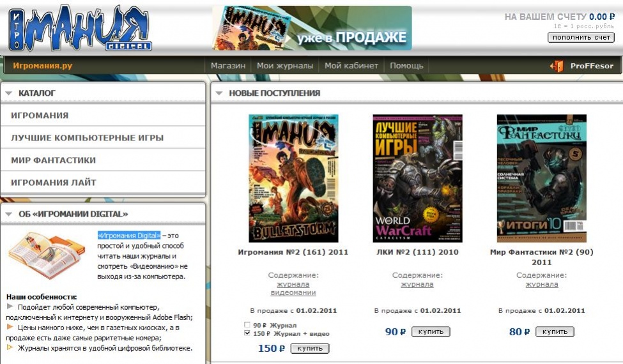This screenshot has height=364, width=623.
Task: Click the Игромания Digital logo
Action: tap(80, 28)
